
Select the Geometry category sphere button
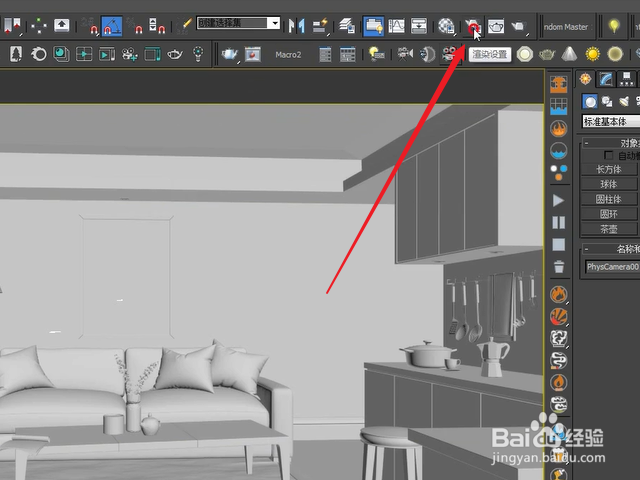point(589,102)
